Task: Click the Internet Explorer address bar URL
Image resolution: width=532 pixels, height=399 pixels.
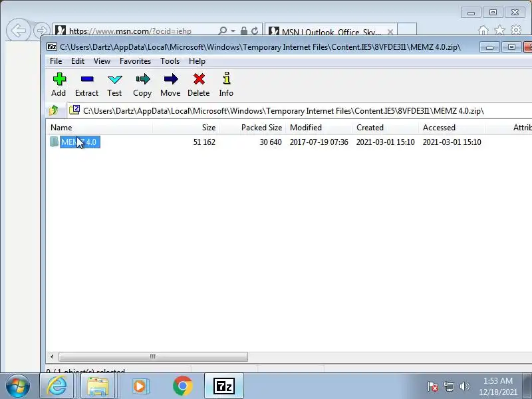Action: click(x=130, y=31)
